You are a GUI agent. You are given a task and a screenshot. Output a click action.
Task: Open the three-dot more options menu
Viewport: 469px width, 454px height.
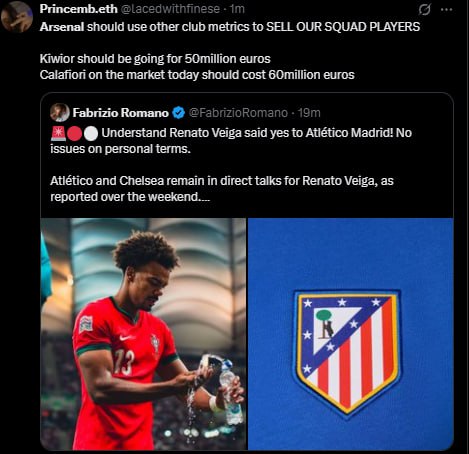coord(446,10)
